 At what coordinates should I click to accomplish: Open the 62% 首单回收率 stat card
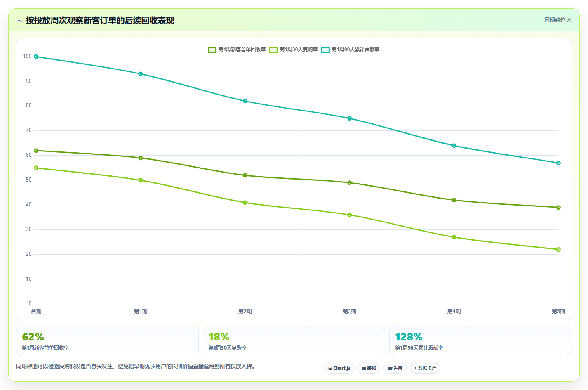107,341
